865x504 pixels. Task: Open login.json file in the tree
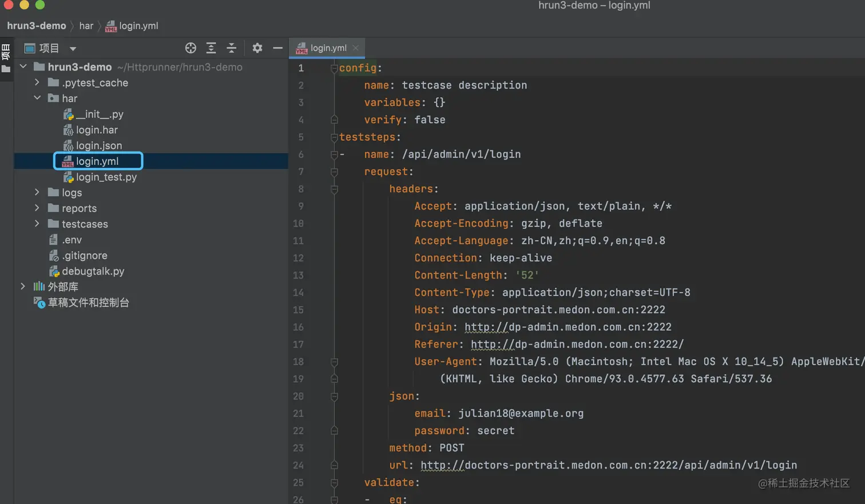coord(99,145)
